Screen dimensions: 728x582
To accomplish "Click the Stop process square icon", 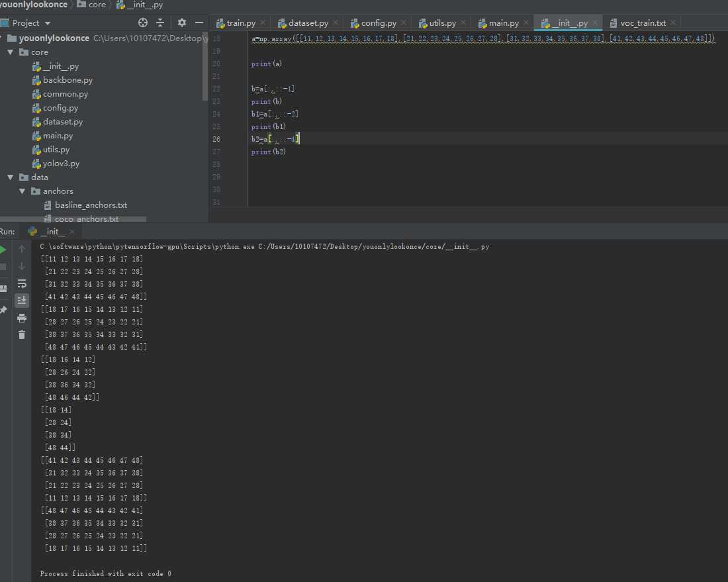I will point(3,267).
